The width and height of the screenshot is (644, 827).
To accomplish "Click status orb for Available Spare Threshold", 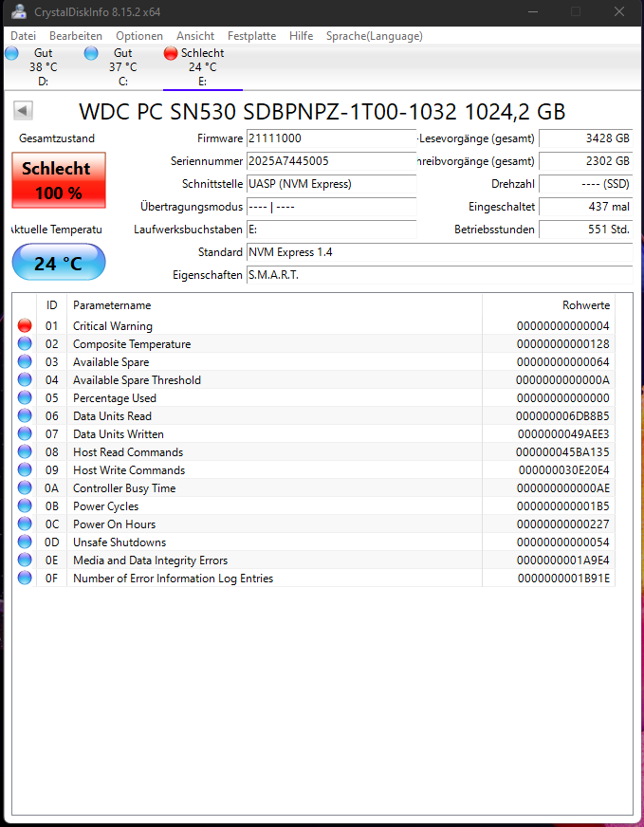I will tap(25, 379).
